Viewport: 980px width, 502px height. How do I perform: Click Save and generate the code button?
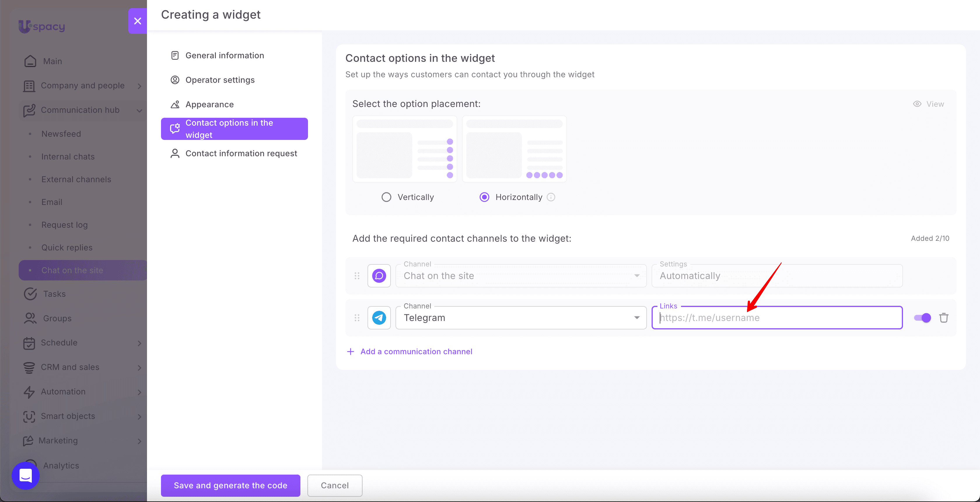[230, 486]
